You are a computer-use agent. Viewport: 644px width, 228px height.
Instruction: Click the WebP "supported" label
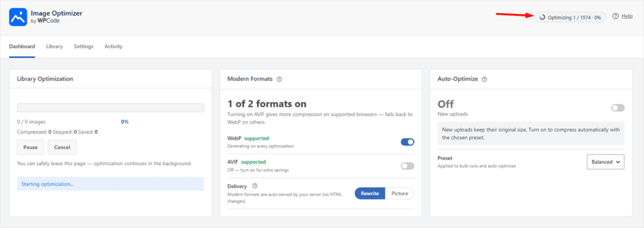(257, 139)
